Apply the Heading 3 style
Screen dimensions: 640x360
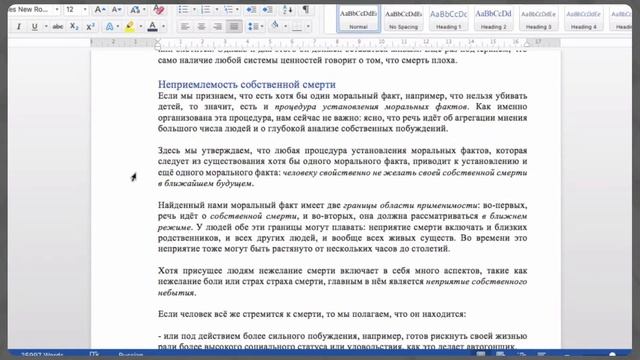[x=538, y=18]
